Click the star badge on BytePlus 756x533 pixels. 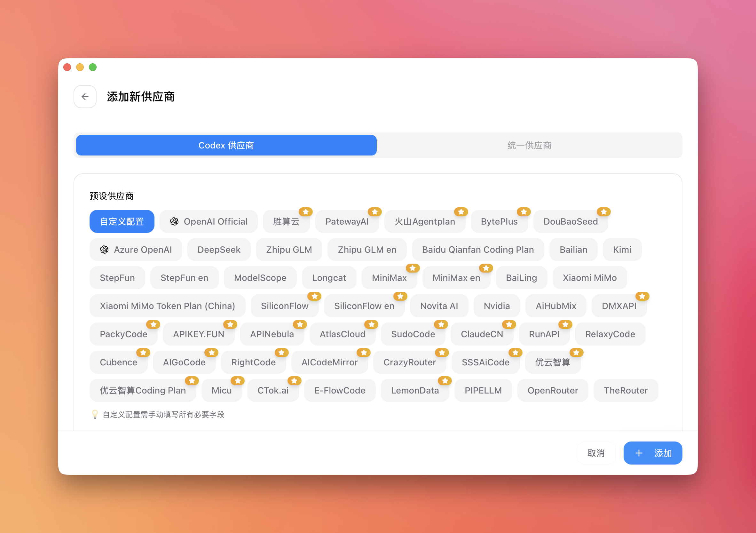tap(524, 212)
